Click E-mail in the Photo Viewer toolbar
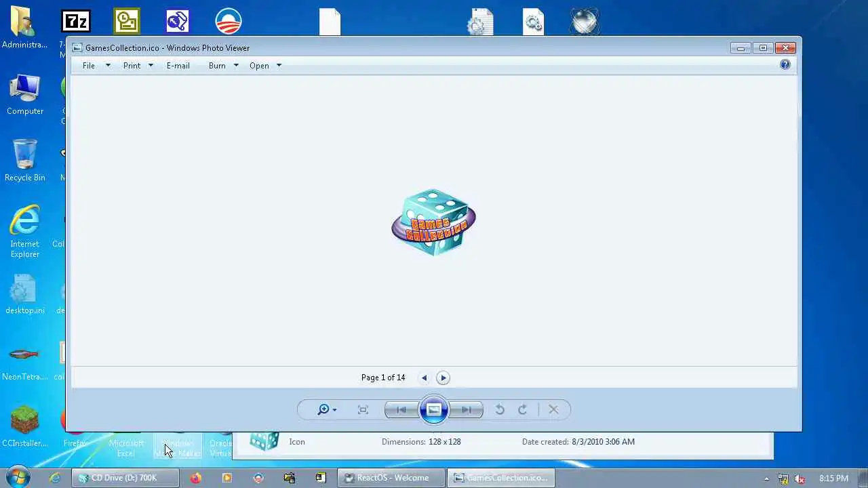 click(x=178, y=66)
